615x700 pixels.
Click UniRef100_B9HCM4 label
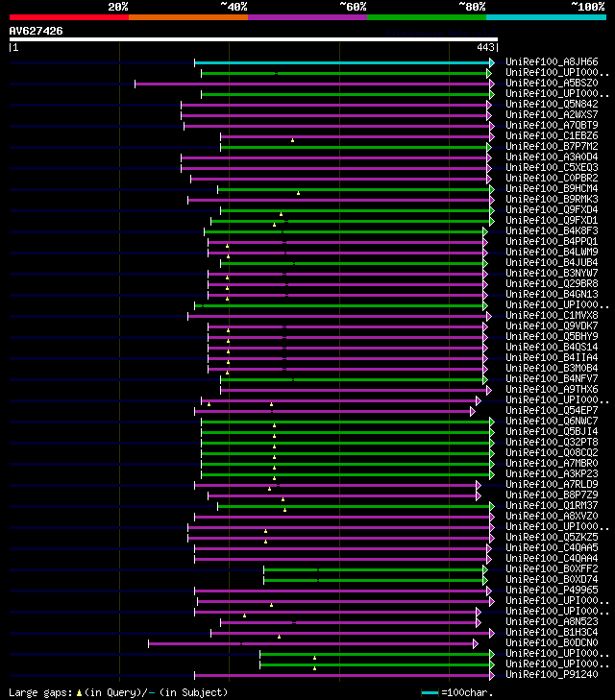click(x=552, y=189)
